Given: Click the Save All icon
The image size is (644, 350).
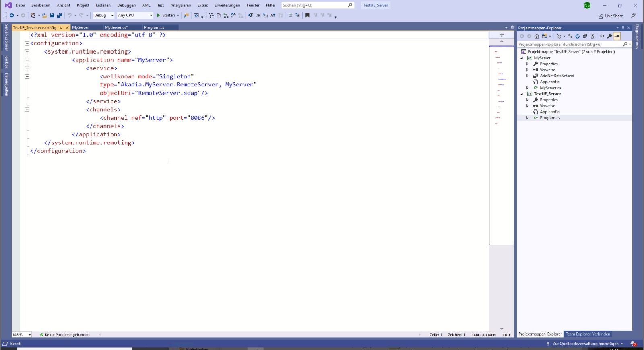Looking at the screenshot, I should [60, 15].
